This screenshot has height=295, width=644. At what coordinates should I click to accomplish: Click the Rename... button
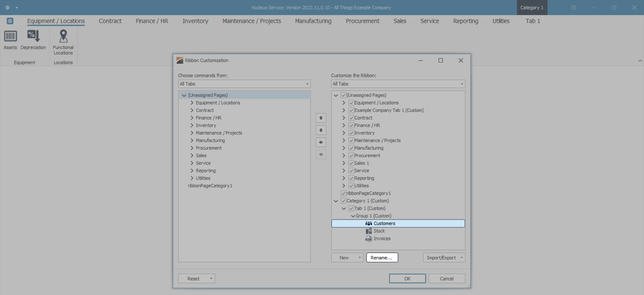pyautogui.click(x=382, y=258)
